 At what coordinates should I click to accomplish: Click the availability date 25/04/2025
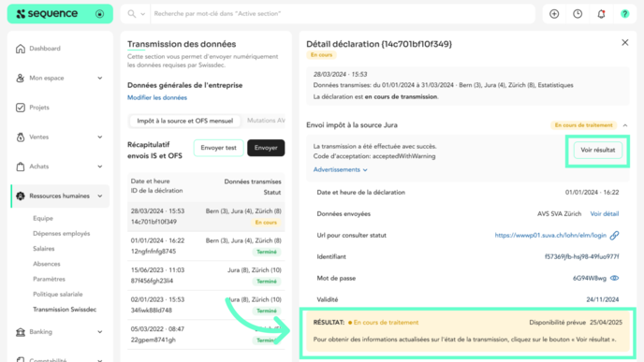(x=606, y=323)
